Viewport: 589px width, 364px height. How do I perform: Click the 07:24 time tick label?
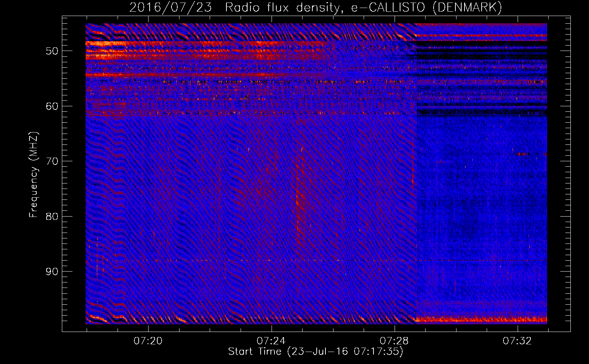pyautogui.click(x=271, y=341)
